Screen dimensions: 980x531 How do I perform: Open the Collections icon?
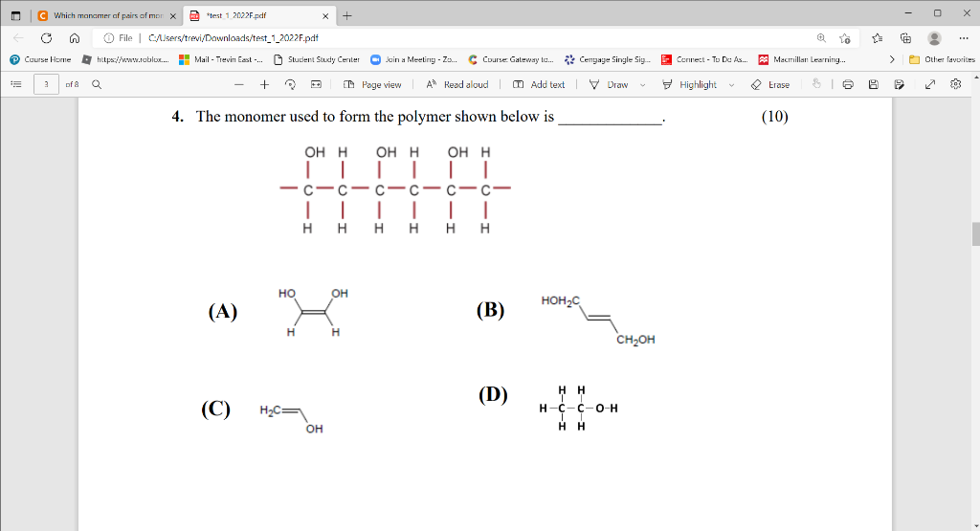click(905, 38)
